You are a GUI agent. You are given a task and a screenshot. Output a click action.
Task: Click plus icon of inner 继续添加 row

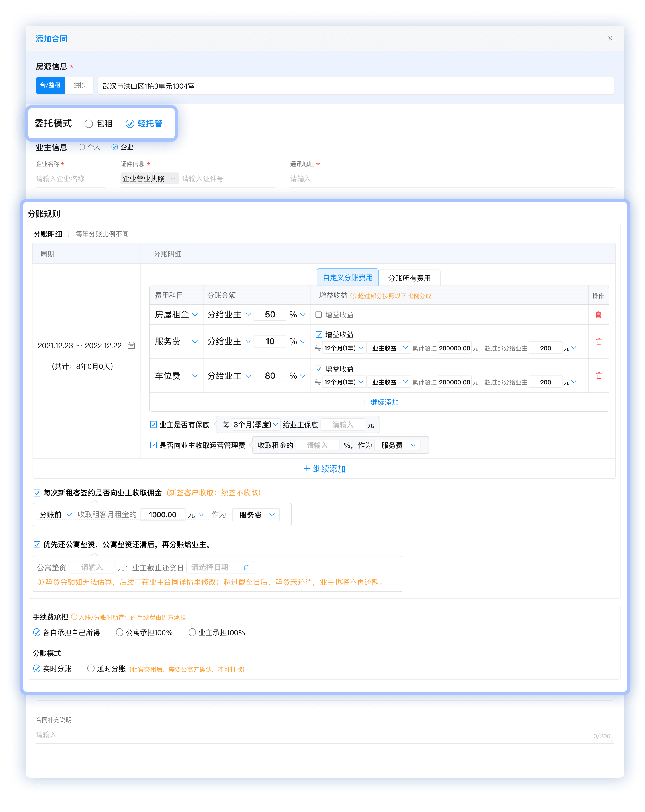coord(364,402)
